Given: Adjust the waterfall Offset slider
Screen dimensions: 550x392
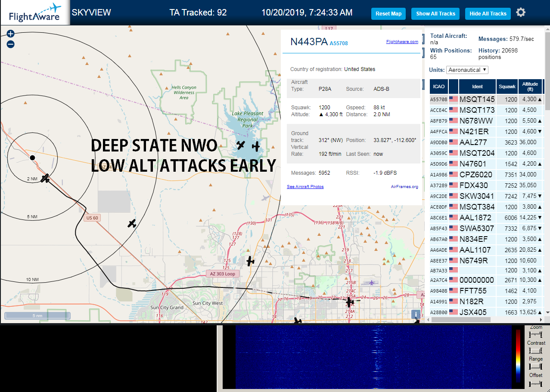Looking at the screenshot, I should [535, 383].
